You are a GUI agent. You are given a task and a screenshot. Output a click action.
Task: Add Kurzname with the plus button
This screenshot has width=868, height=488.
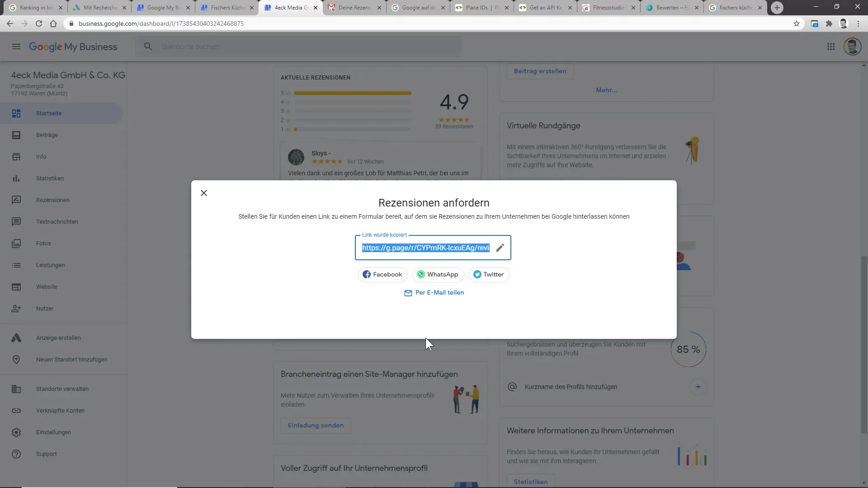[698, 387]
